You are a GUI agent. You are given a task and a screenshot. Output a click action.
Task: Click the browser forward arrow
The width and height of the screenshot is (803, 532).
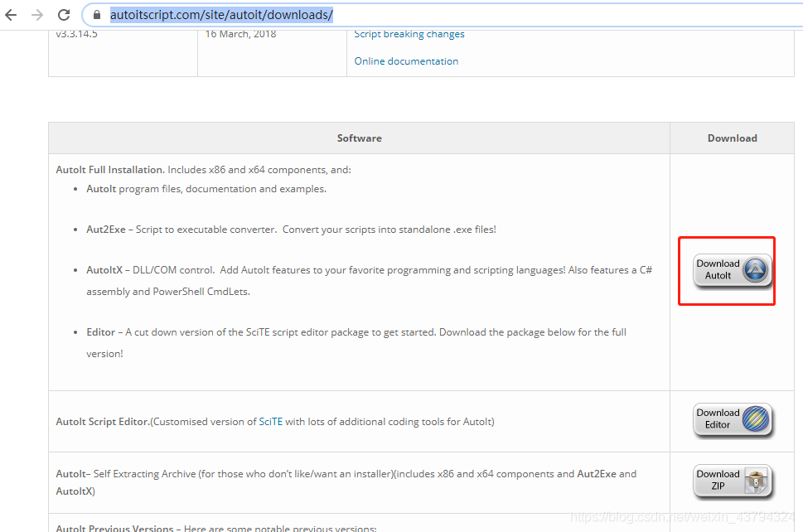click(x=36, y=15)
